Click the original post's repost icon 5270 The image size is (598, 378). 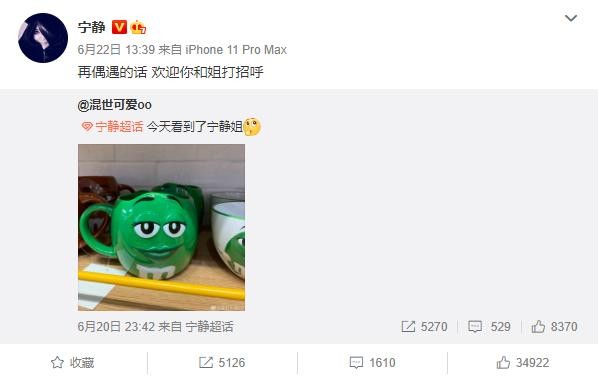(424, 327)
